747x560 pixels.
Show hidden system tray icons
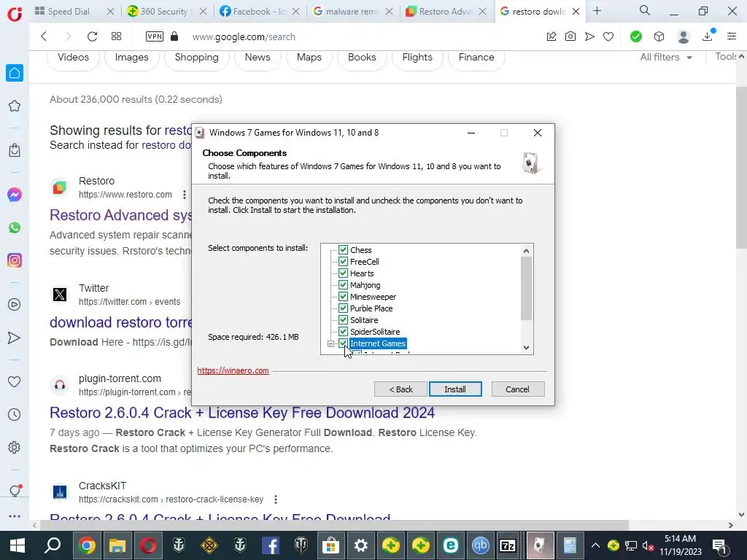(x=595, y=545)
